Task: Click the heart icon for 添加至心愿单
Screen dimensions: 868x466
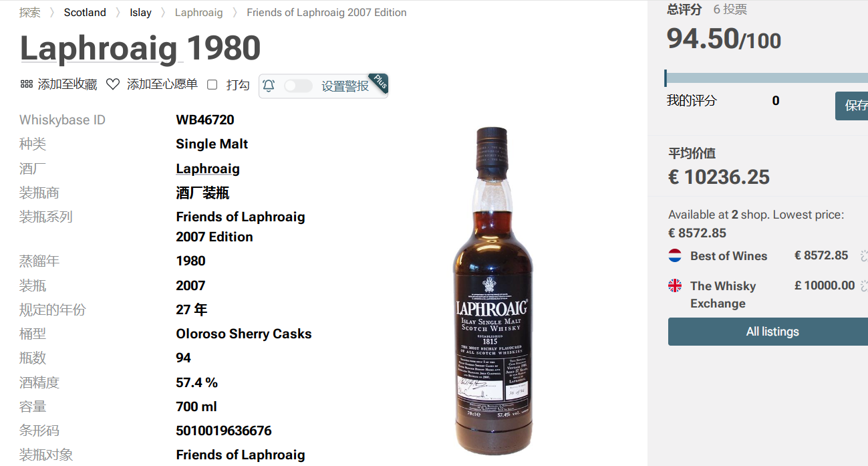Action: click(113, 84)
